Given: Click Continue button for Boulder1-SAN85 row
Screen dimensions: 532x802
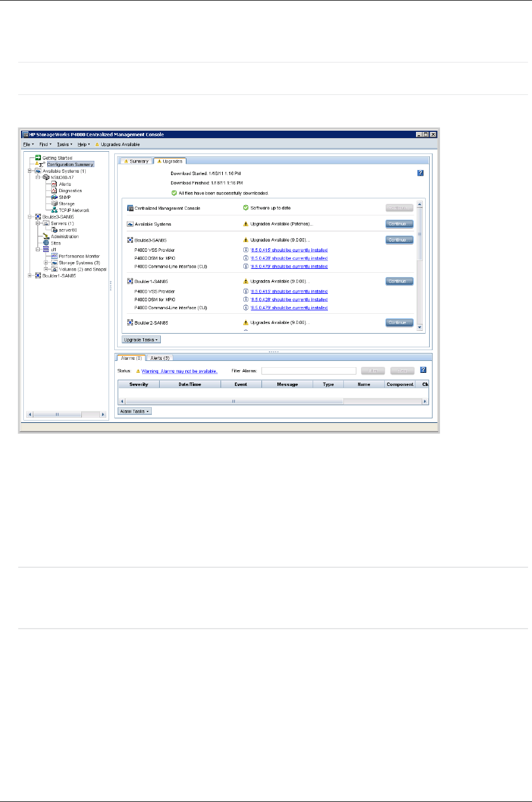Looking at the screenshot, I should click(x=399, y=281).
